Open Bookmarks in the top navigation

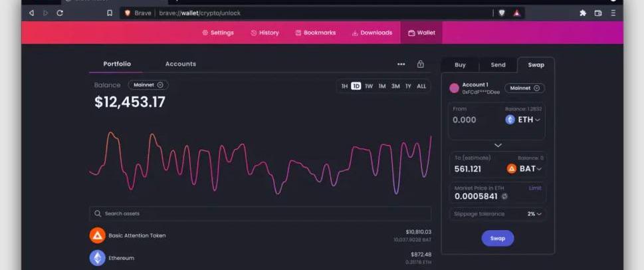tap(316, 33)
